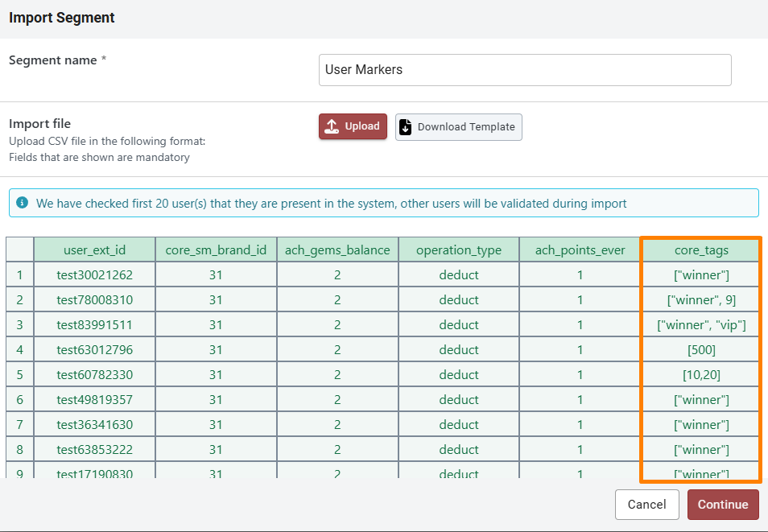This screenshot has height=532, width=768.
Task: Select the operation_type column header
Action: [458, 250]
